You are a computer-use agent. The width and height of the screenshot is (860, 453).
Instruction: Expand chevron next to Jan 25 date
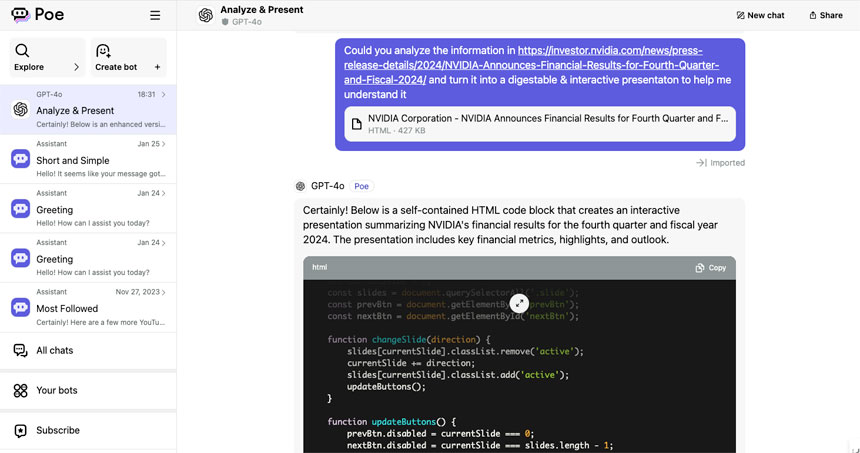(x=163, y=144)
